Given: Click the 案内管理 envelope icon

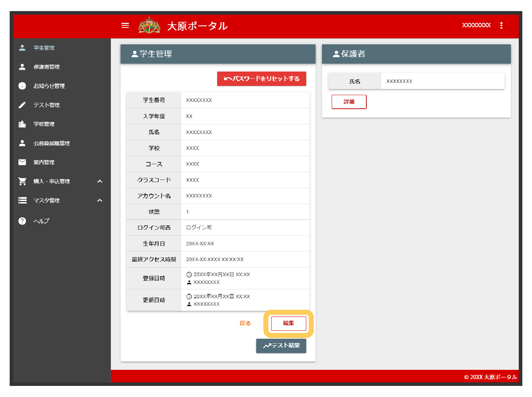Looking at the screenshot, I should (22, 162).
